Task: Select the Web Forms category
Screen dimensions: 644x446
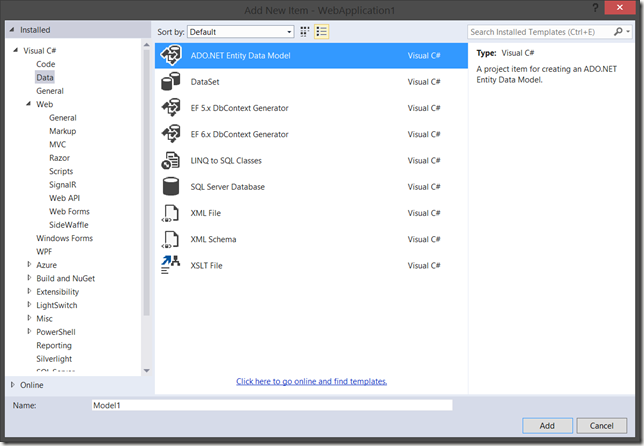Action: point(69,212)
